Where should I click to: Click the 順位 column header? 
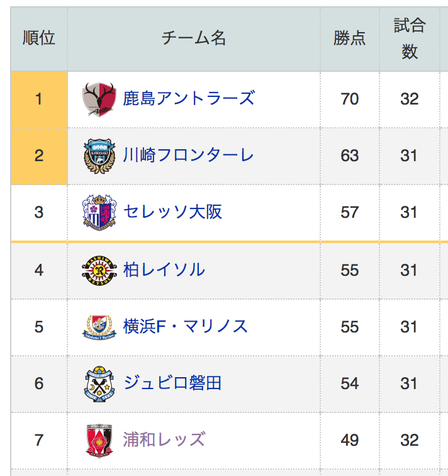point(39,39)
